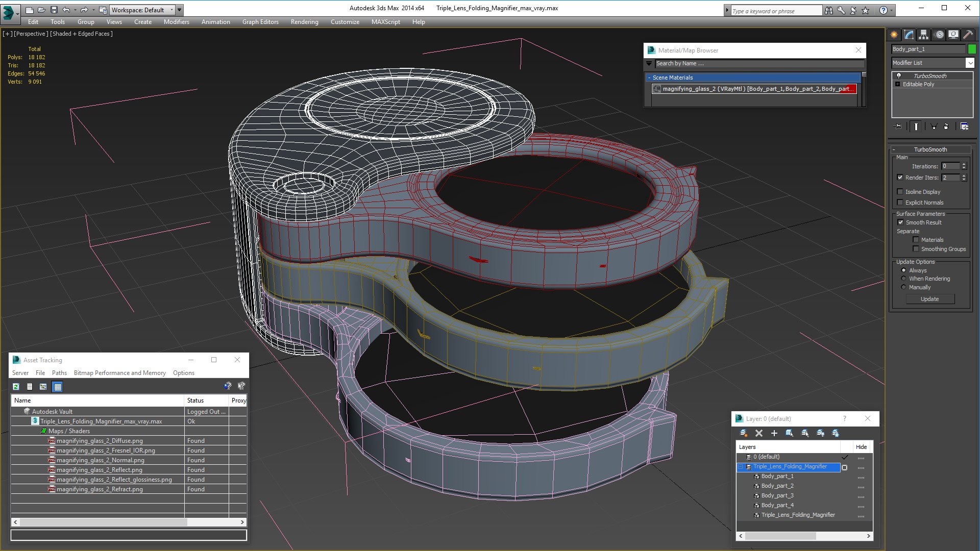Uncheck the Smooth Result checkbox
980x551 pixels.
click(900, 222)
